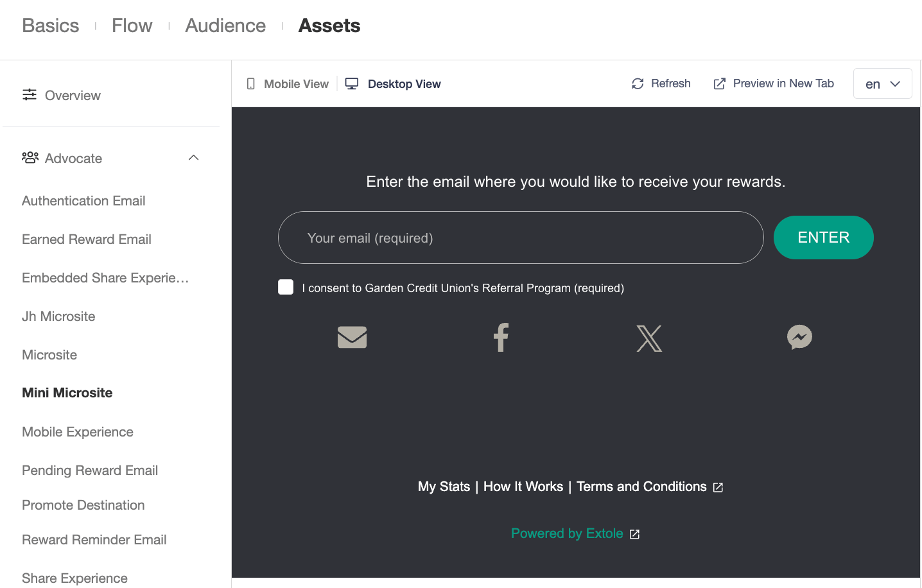Click the green ENTER button

(x=823, y=238)
